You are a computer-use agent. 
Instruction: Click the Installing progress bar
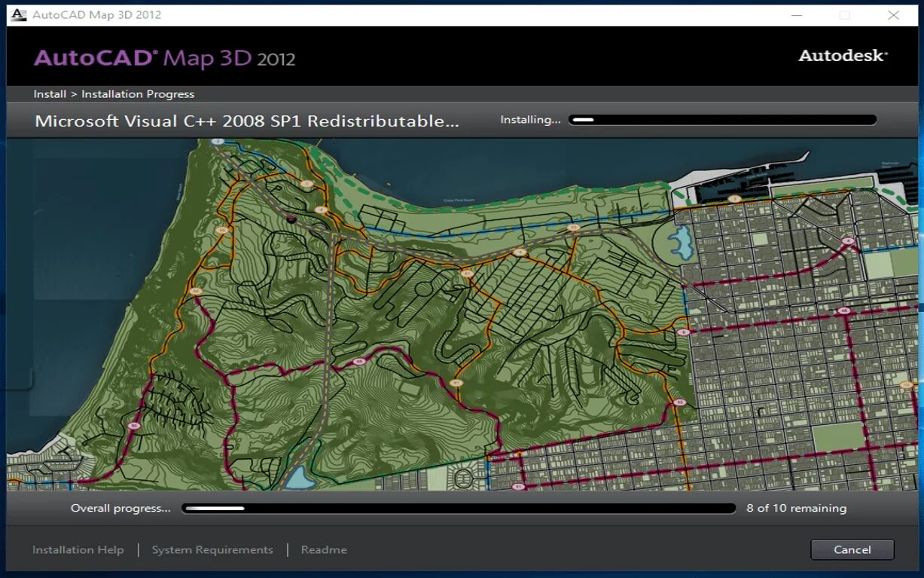coord(723,120)
